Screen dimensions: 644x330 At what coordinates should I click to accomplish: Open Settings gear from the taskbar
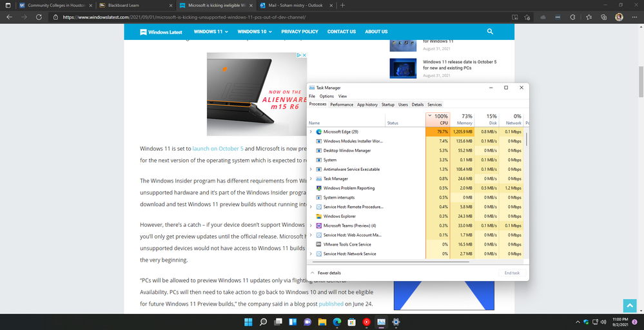[x=396, y=322]
